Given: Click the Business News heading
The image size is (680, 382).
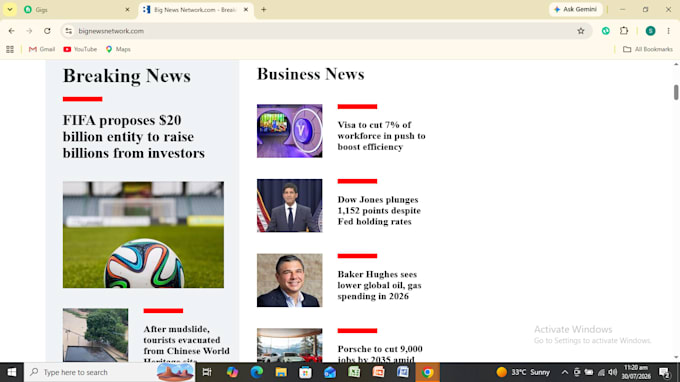Looking at the screenshot, I should click(x=311, y=74).
